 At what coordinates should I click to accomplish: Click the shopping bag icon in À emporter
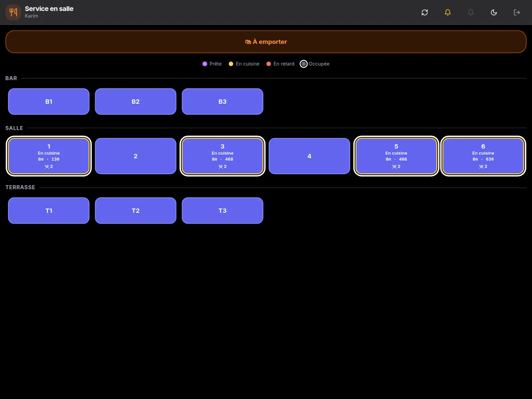[x=248, y=42]
